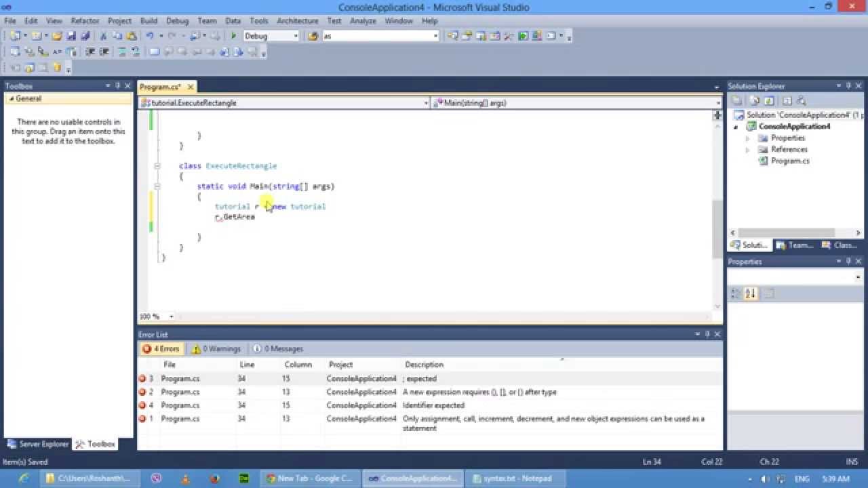This screenshot has height=488, width=868.
Task: Click Show All Files icon in Solution Explorer
Action: (x=755, y=100)
